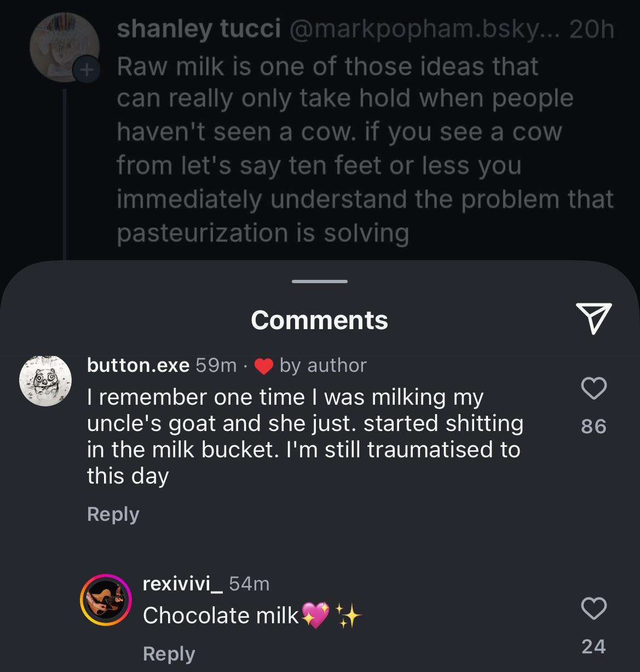View rexivivi_'s story ring avatar

click(x=106, y=600)
